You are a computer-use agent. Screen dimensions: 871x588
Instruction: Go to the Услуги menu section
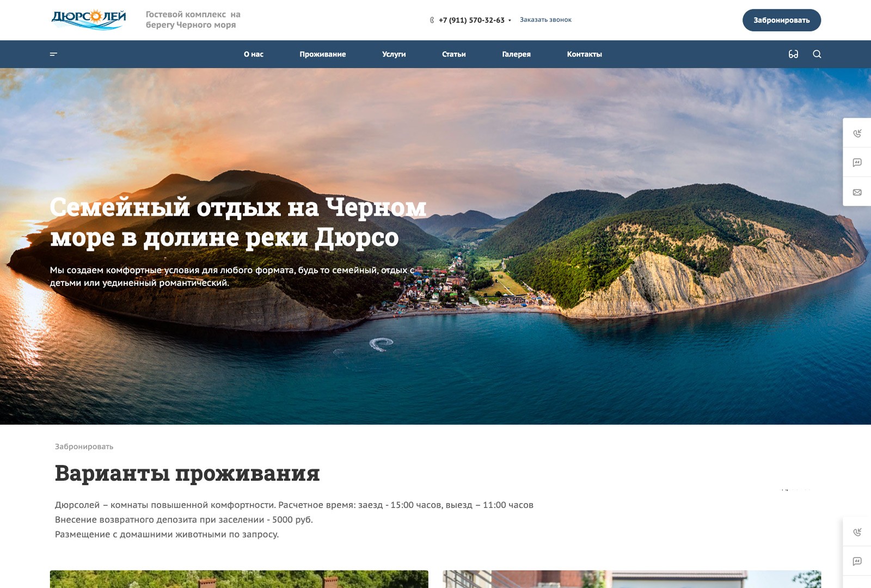pos(394,54)
